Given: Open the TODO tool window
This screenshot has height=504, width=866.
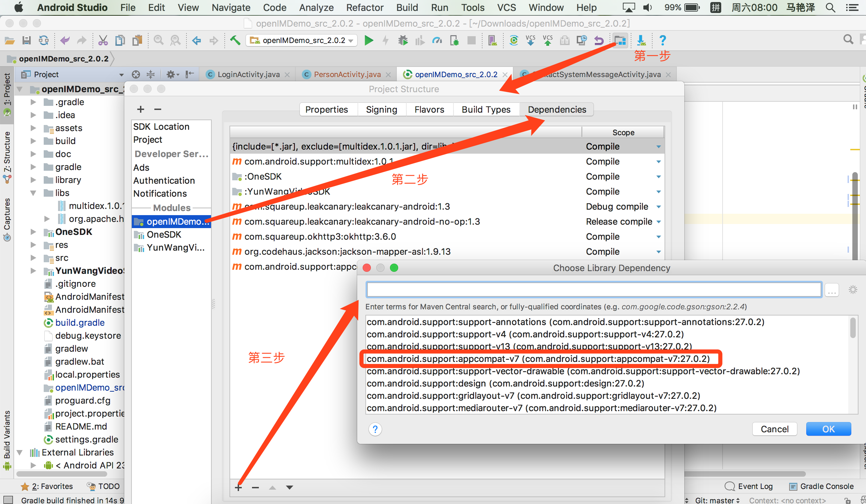Looking at the screenshot, I should pos(103,486).
